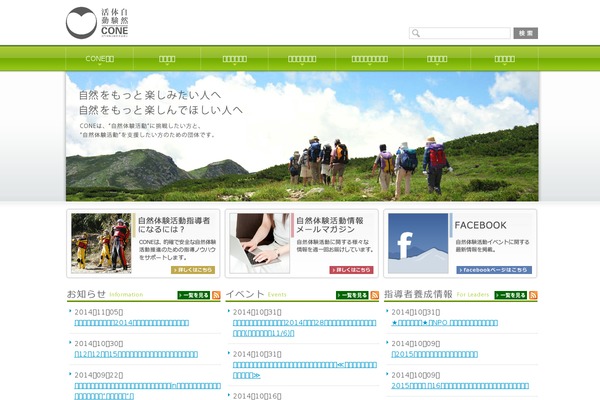The width and height of the screenshot is (600, 400).
Task: Click the magnifier icon in search box
Action: tap(416, 33)
